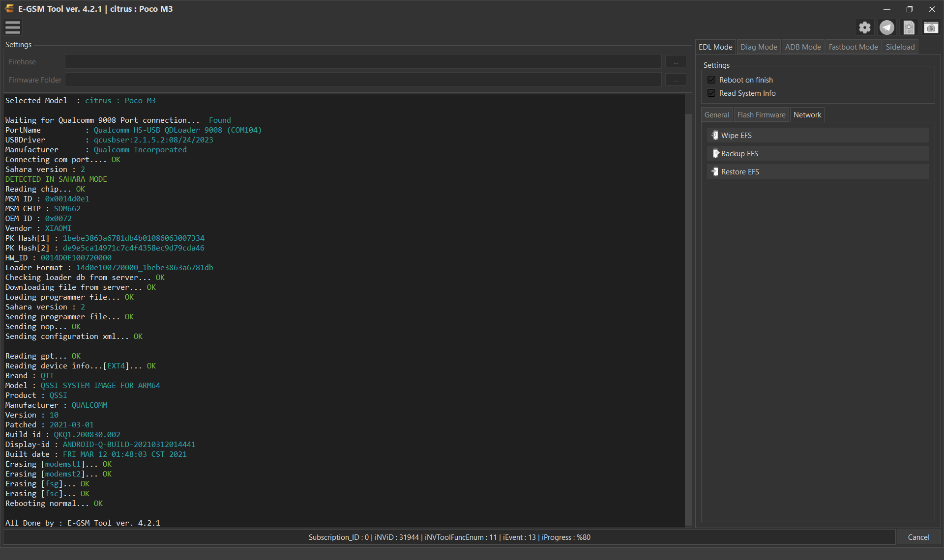The width and height of the screenshot is (944, 560).
Task: Click 'DETECTED IN SAHARA MODE' log line
Action: pos(56,179)
